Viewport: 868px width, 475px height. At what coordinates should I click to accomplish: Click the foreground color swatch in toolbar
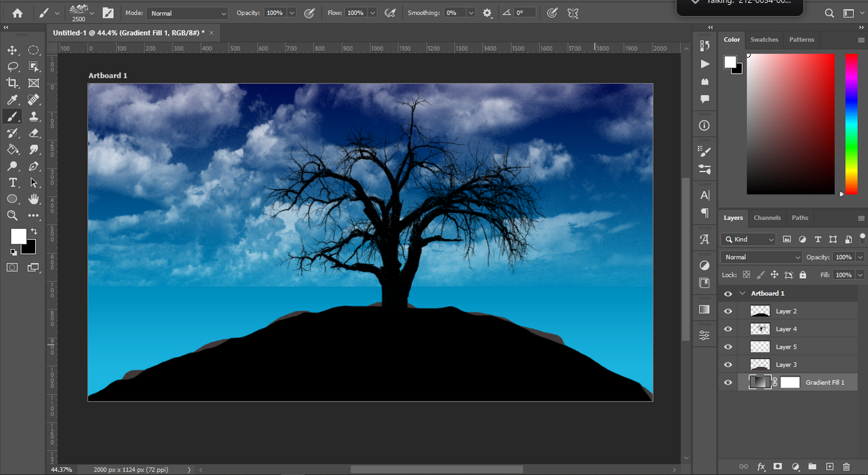point(18,235)
